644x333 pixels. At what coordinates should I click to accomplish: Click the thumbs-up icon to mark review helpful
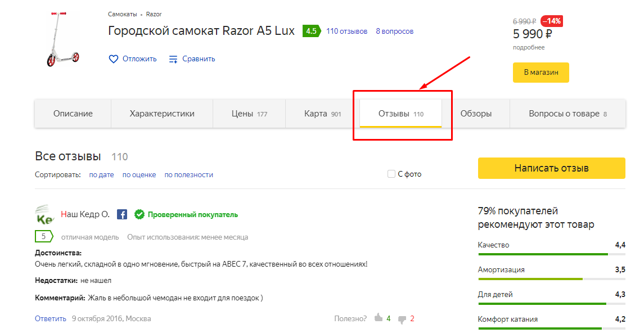tap(379, 317)
